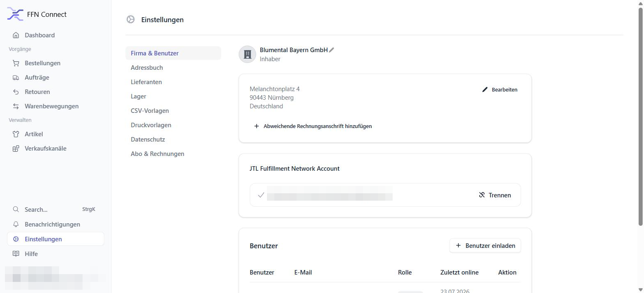Open Dashboard via its home icon
Screen dimensions: 644x293
pos(16,35)
